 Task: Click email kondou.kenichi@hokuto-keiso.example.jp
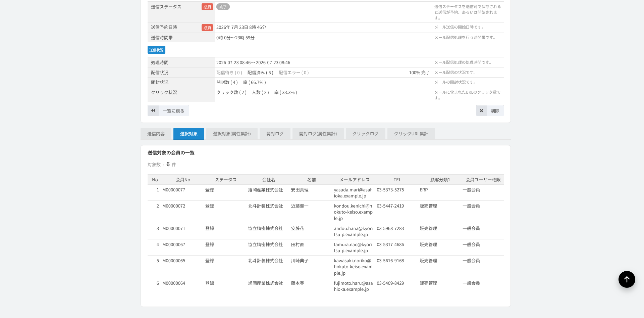(x=353, y=212)
